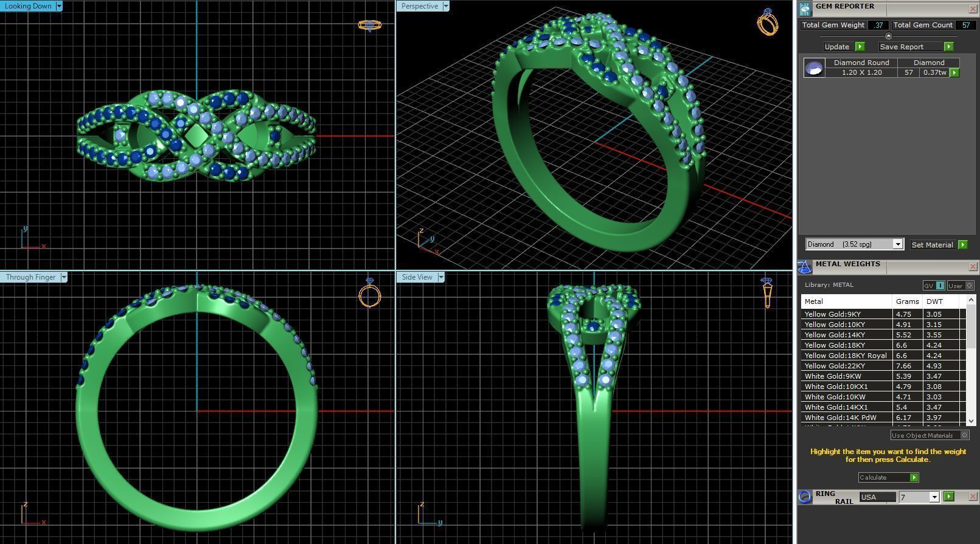Viewport: 980px width, 544px height.
Task: Click the metal list scrollbar up arrow
Action: click(971, 300)
